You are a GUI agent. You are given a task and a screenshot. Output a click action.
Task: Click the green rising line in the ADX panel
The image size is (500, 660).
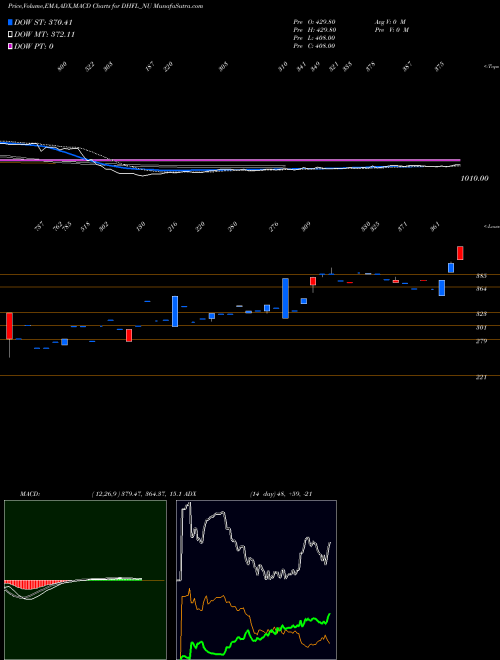pos(256,636)
